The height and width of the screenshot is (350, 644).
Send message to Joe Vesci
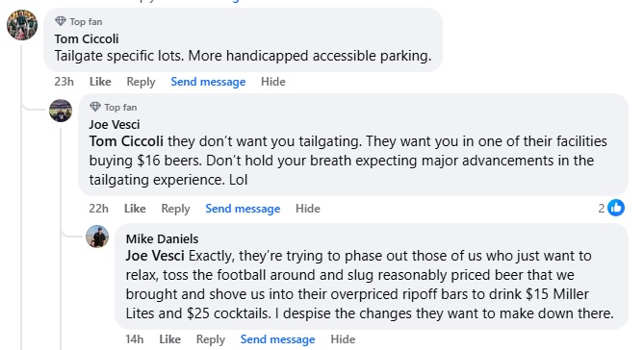point(243,209)
